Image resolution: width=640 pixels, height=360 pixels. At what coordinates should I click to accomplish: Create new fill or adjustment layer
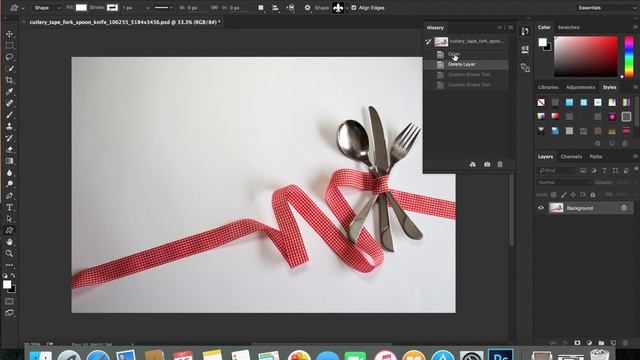[x=589, y=343]
